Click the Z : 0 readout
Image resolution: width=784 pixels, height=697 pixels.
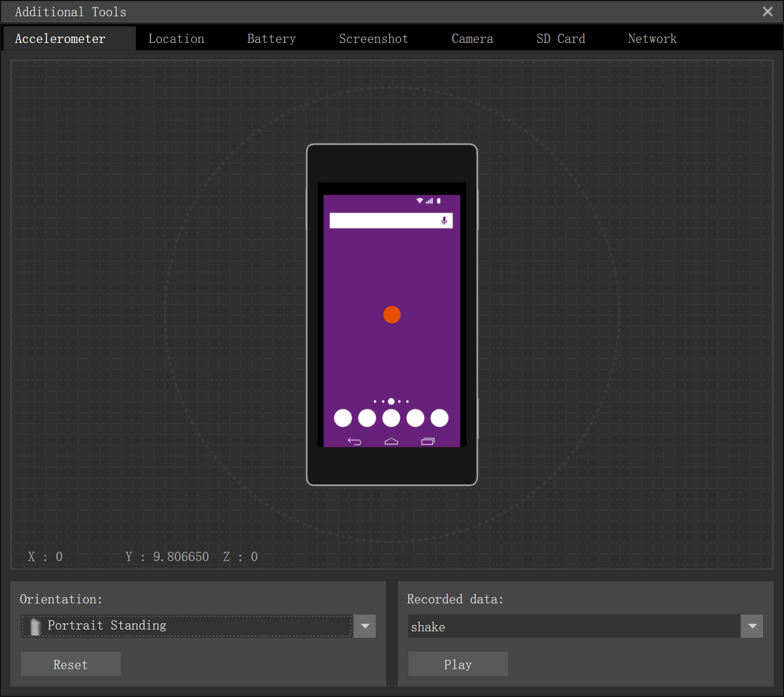(x=240, y=556)
